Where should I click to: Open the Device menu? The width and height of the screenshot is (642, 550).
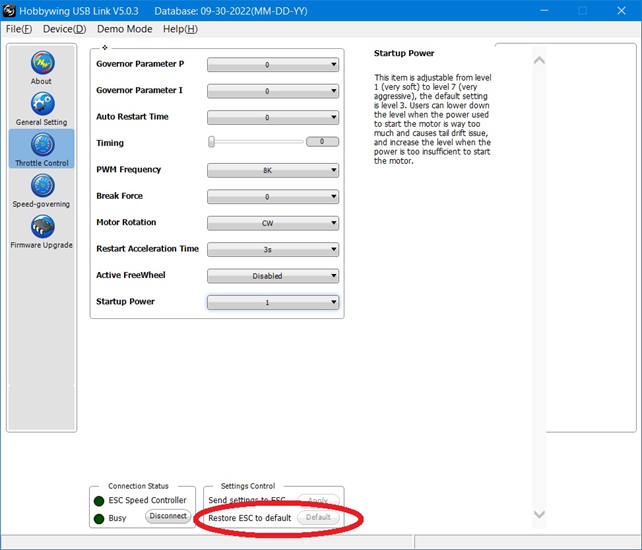tap(64, 29)
